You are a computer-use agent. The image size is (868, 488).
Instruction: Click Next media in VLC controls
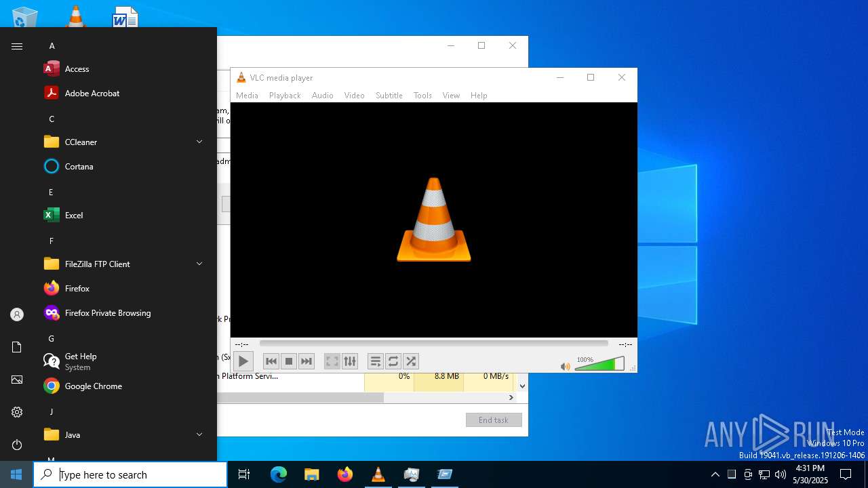(x=307, y=361)
